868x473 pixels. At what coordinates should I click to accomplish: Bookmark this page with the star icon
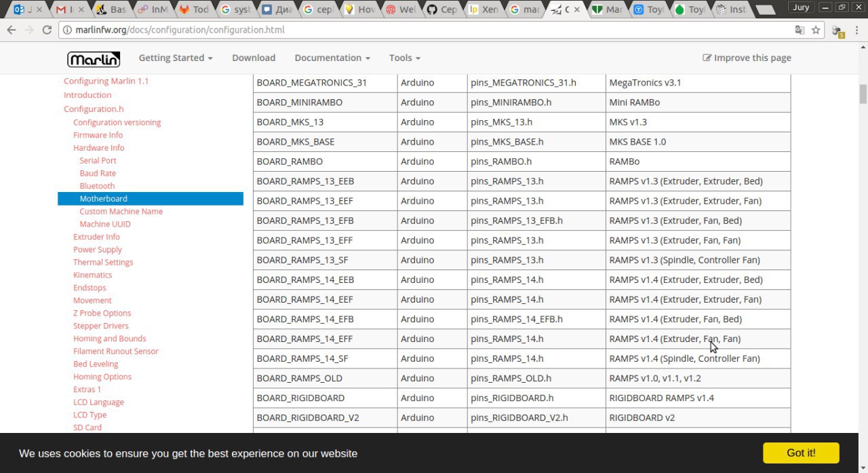(816, 30)
